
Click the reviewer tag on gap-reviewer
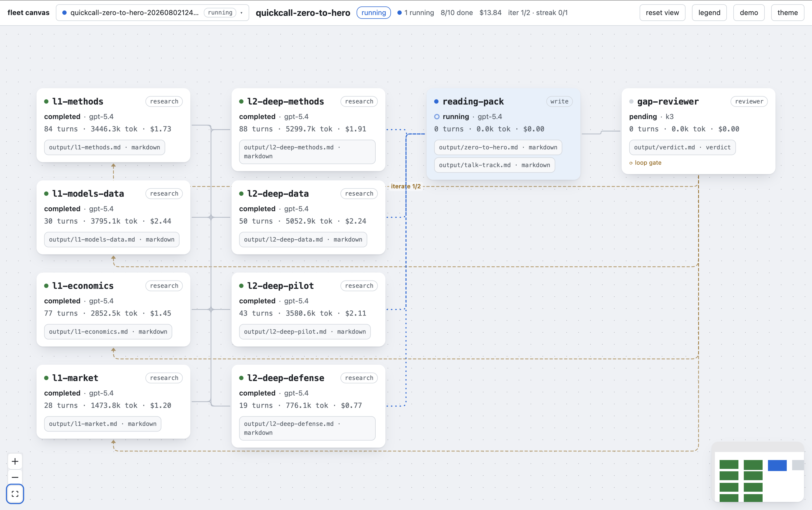click(749, 102)
